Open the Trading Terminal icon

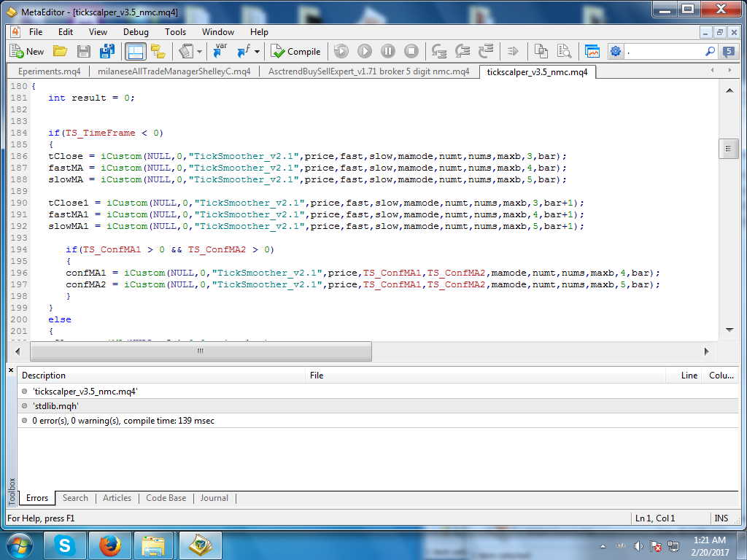(x=592, y=51)
